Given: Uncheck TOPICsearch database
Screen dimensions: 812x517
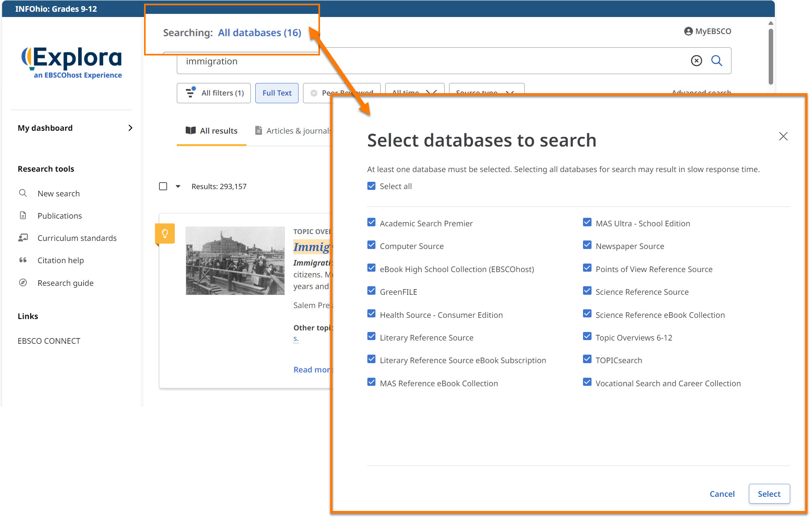Looking at the screenshot, I should tap(587, 359).
